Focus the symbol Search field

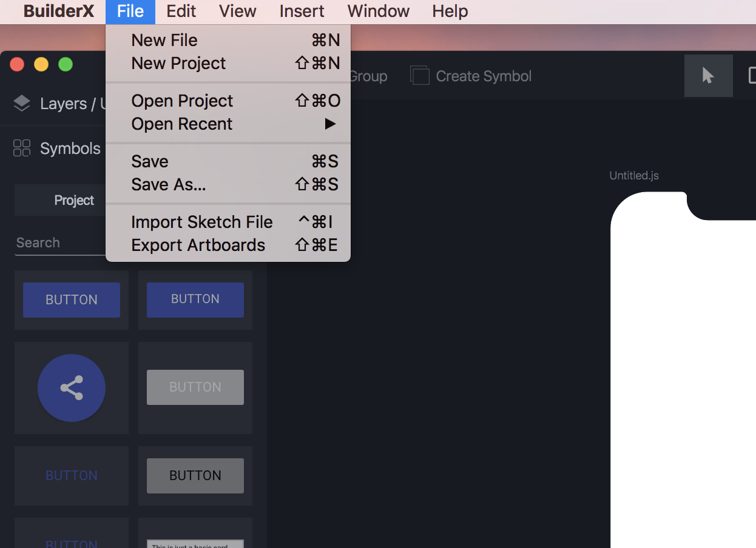point(60,243)
